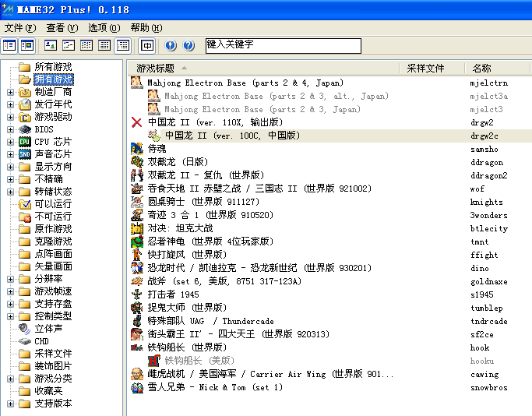Click the 捉鬼大师 game icon
This screenshot has width=532, height=416.
click(137, 308)
